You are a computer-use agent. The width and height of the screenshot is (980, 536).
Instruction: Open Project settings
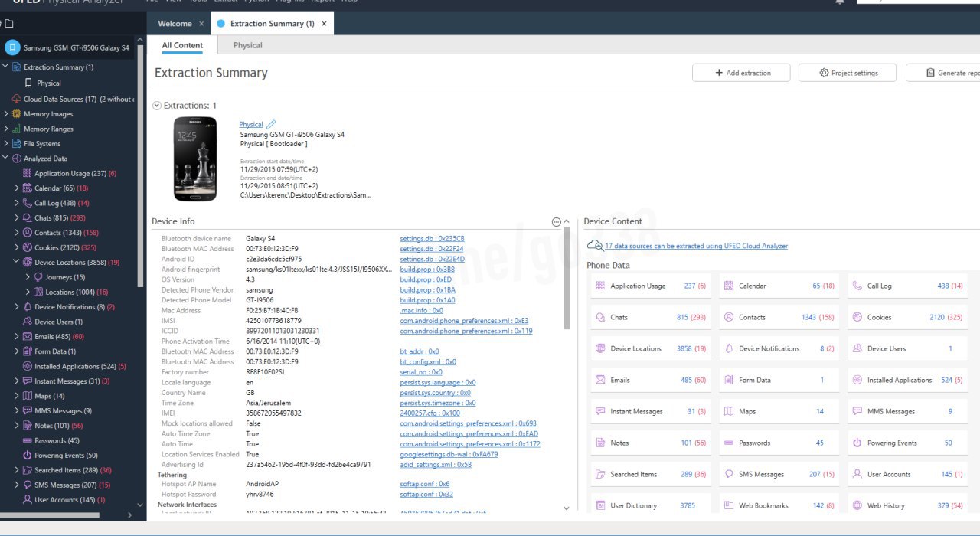tap(848, 73)
